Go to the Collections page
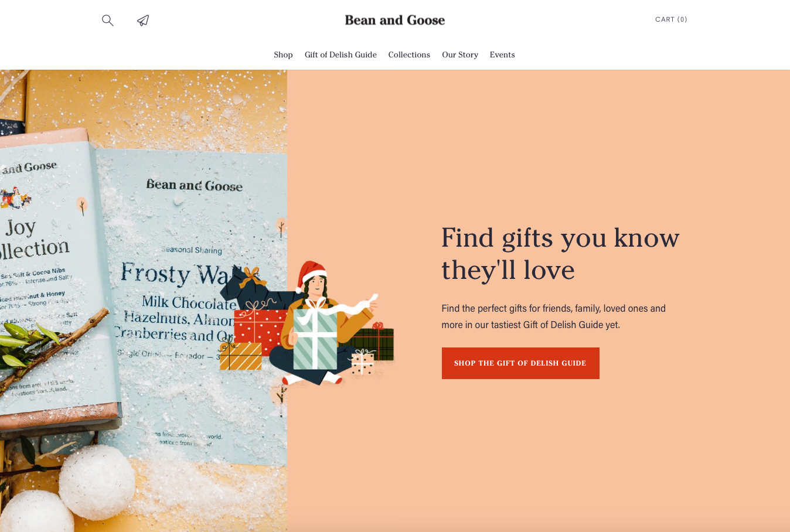 coord(409,54)
